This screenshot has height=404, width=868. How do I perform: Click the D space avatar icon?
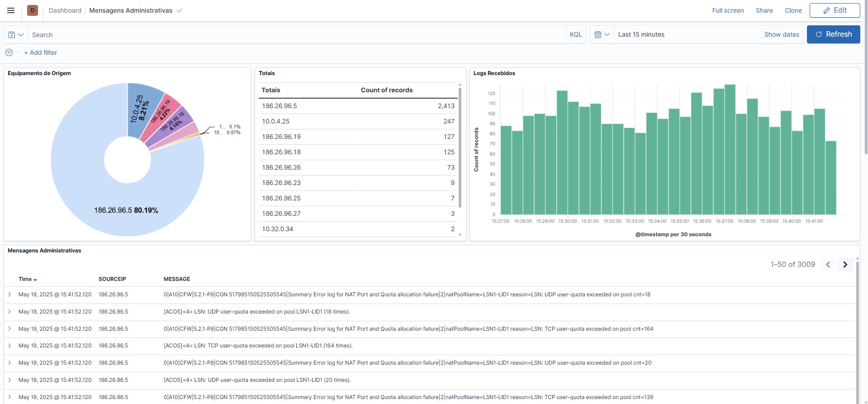[x=33, y=10]
